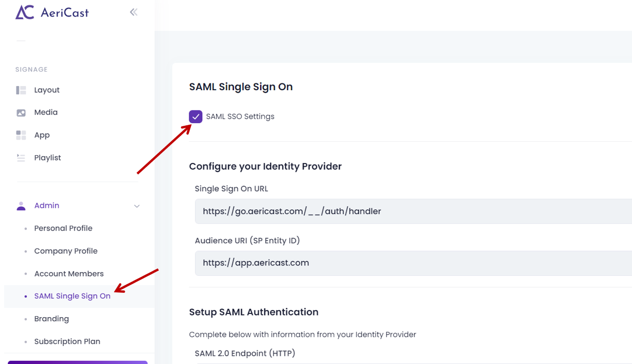Click the Audience URI field

pyautogui.click(x=413, y=263)
